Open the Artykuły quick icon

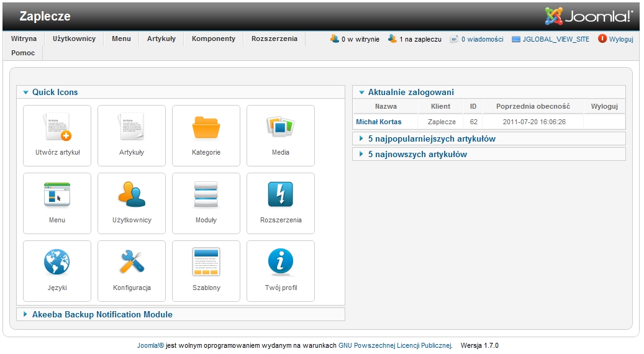pyautogui.click(x=132, y=135)
